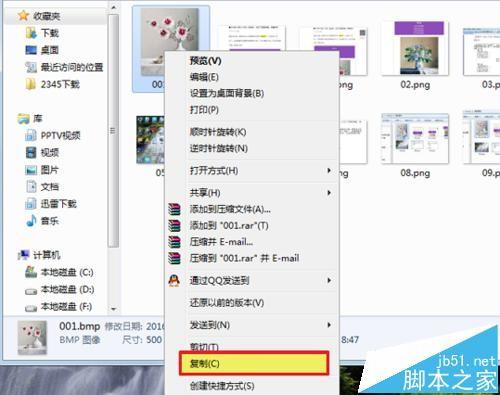Click the 收藏夹 label in sidebar
Viewport: 500px width, 395px height.
click(x=47, y=16)
